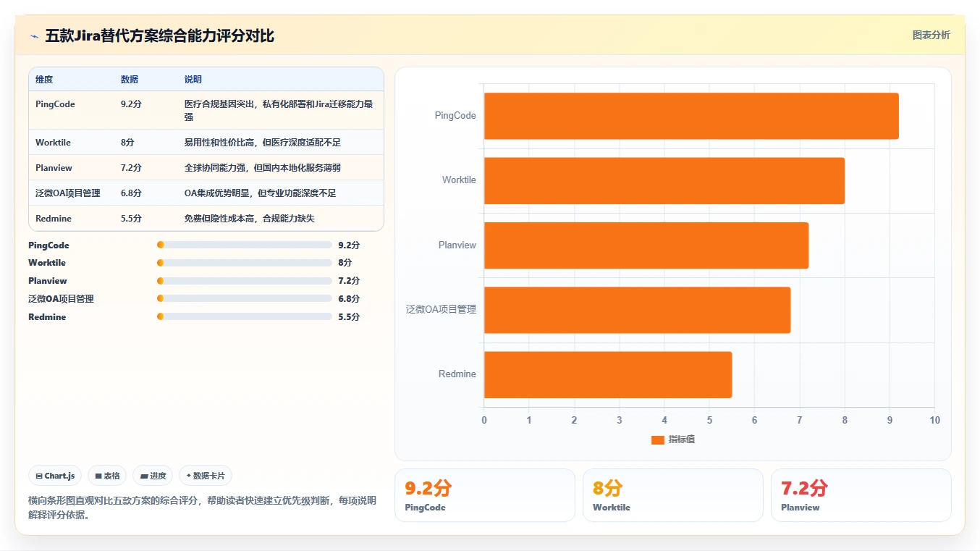Click the PingCode progress bar
The image size is (980, 551).
[x=244, y=245]
